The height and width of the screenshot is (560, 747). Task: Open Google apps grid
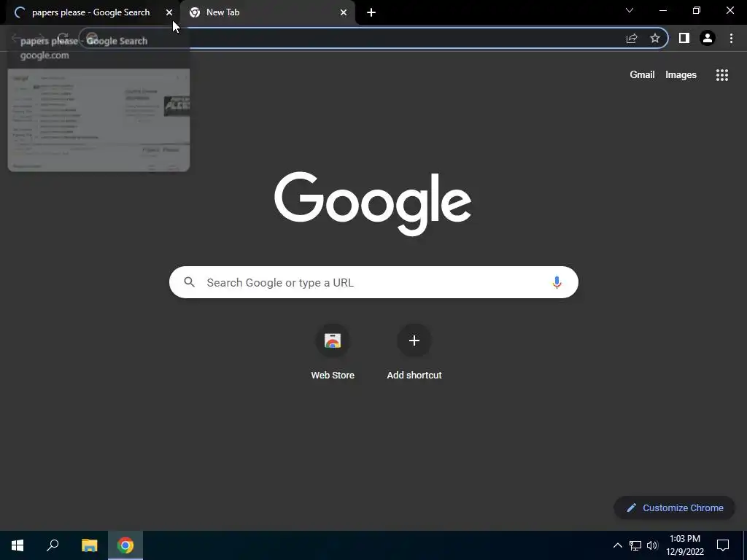coord(722,75)
